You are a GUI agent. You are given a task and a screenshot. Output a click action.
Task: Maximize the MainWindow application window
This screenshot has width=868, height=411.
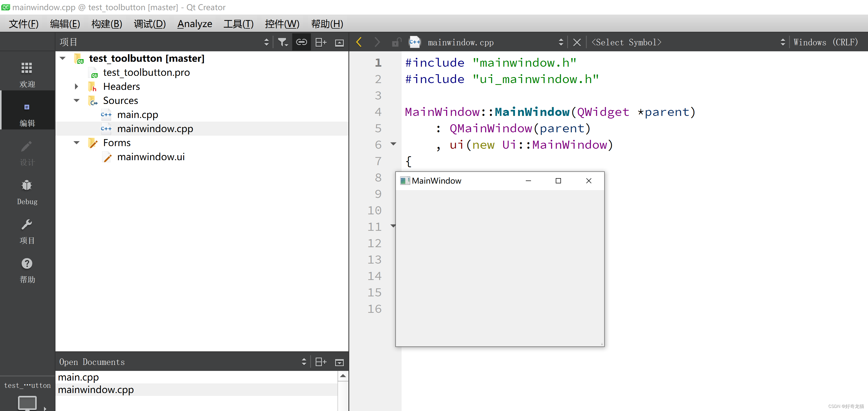[x=558, y=181]
